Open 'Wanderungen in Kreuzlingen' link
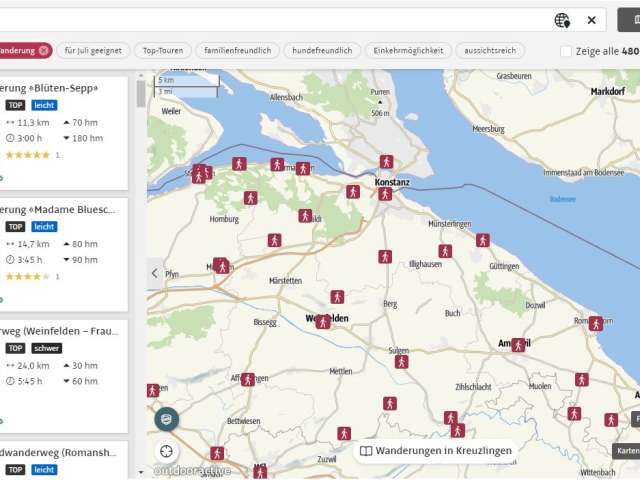640x480 pixels. (436, 451)
